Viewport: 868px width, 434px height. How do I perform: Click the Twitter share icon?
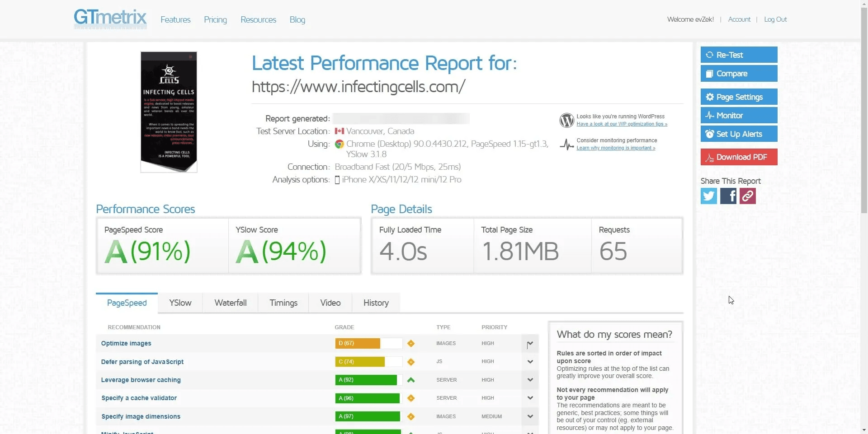(708, 196)
